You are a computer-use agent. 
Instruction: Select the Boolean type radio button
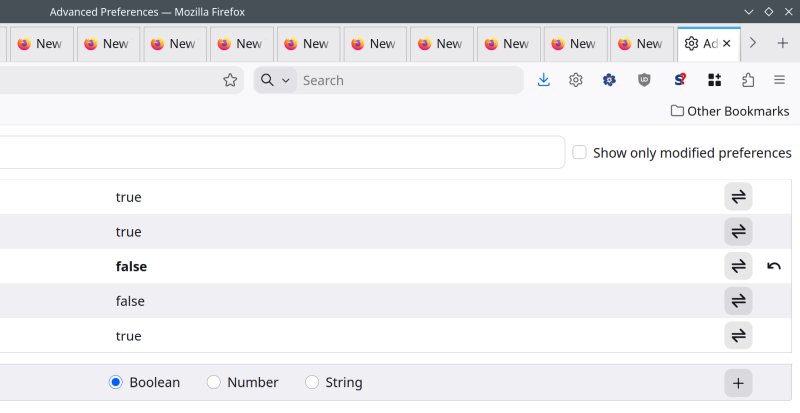116,382
